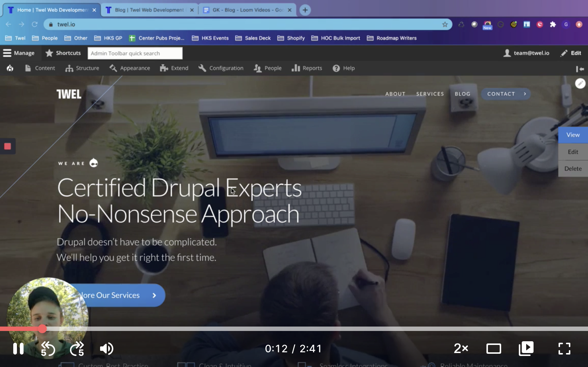Image resolution: width=588 pixels, height=367 pixels.
Task: Switch to GK - Blog - Loom Videos tab
Action: 247,10
